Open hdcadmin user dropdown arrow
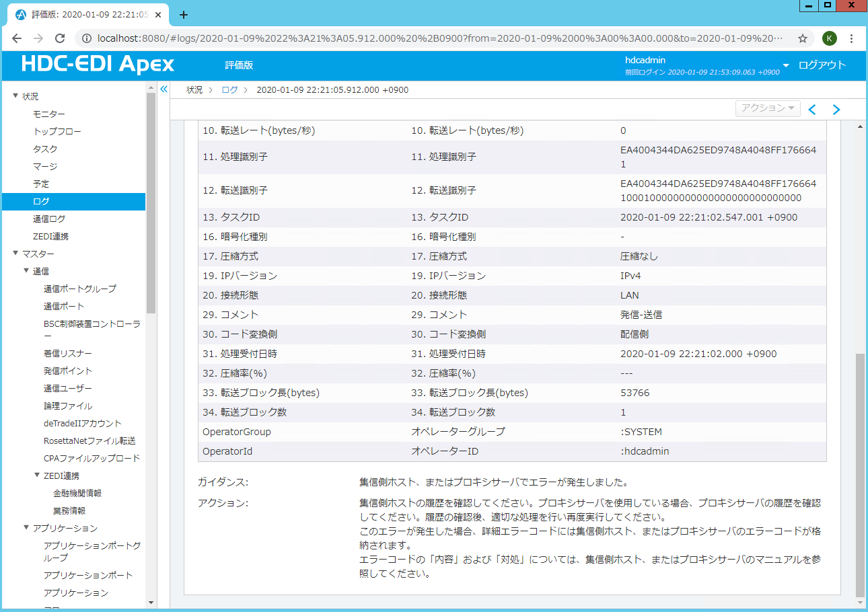Viewport: 868px width, 612px height. pos(786,66)
